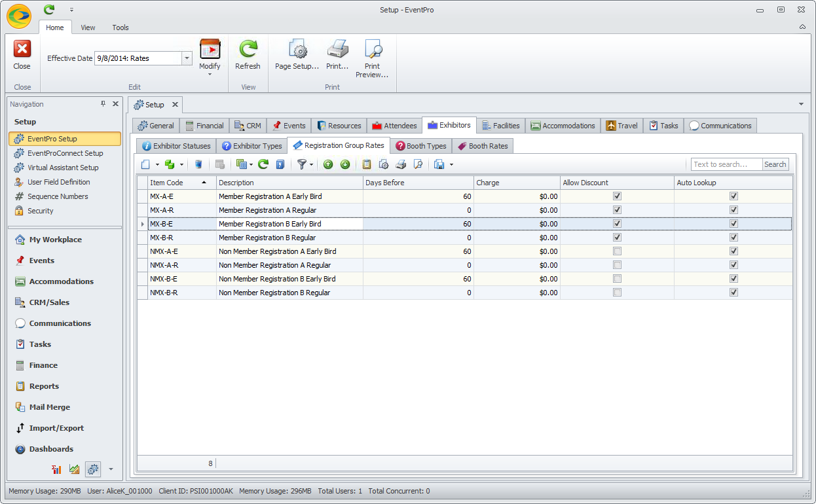Screen dimensions: 816x504
Task: Toggle Allow Discount for MX-A-E row
Action: click(617, 196)
